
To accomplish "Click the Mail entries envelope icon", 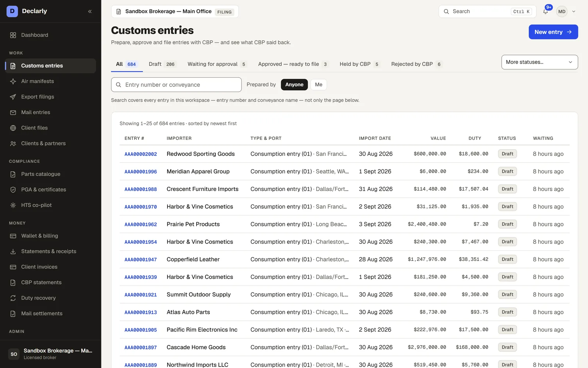I will tap(13, 112).
